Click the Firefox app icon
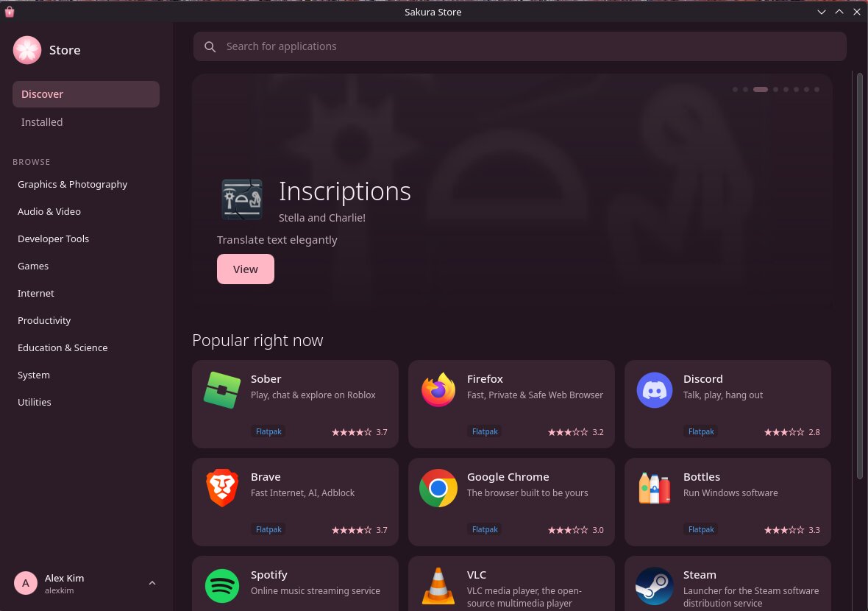868x611 pixels. click(438, 390)
